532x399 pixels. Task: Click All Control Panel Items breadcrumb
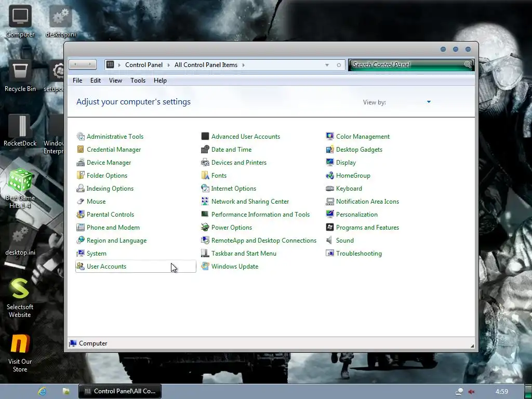(206, 65)
